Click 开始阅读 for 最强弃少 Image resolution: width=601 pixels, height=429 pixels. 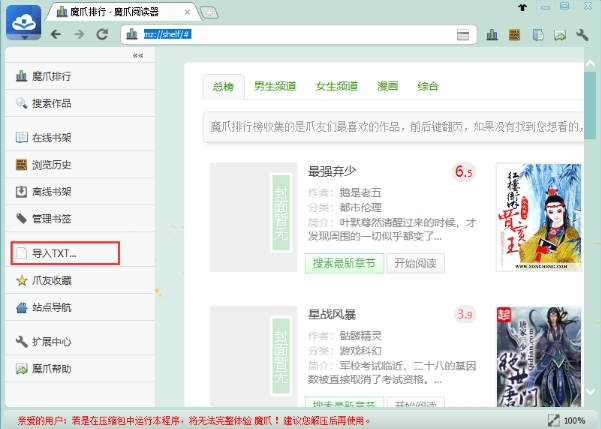pos(415,264)
